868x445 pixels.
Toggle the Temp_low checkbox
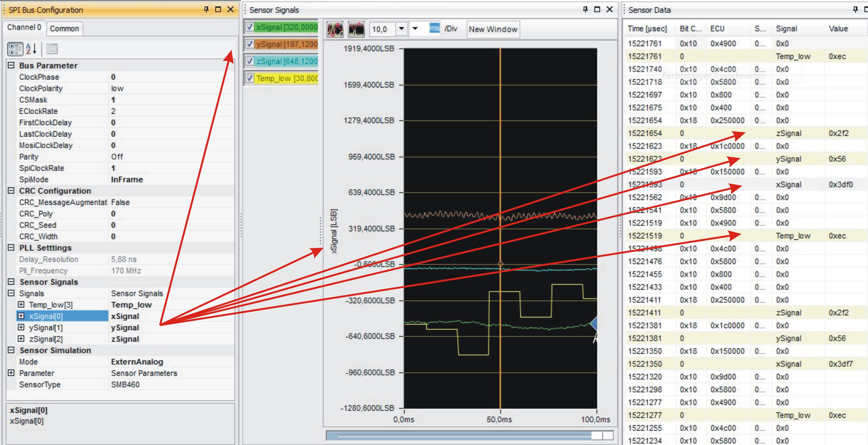(250, 78)
